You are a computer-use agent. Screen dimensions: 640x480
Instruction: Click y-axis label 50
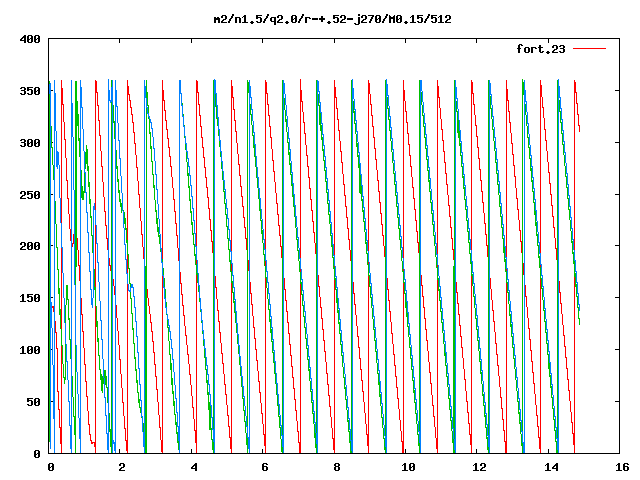click(33, 402)
